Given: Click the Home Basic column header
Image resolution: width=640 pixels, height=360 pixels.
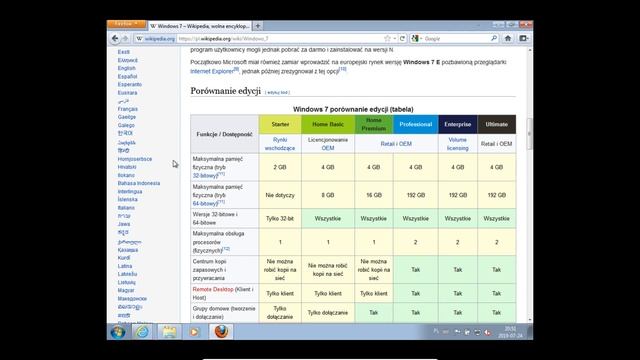Looking at the screenshot, I should 328,124.
